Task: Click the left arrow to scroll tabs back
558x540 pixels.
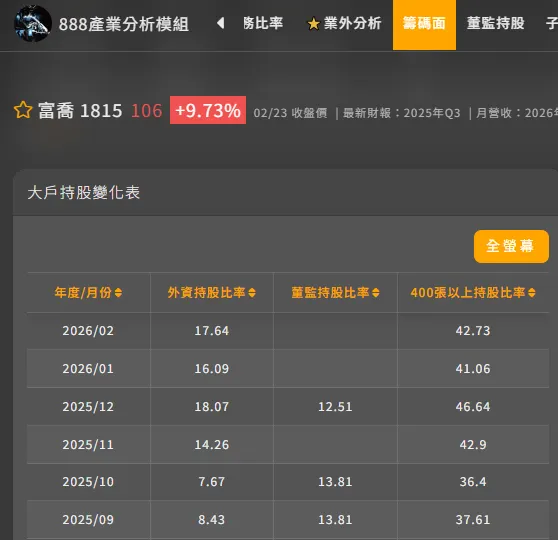Action: tap(221, 23)
